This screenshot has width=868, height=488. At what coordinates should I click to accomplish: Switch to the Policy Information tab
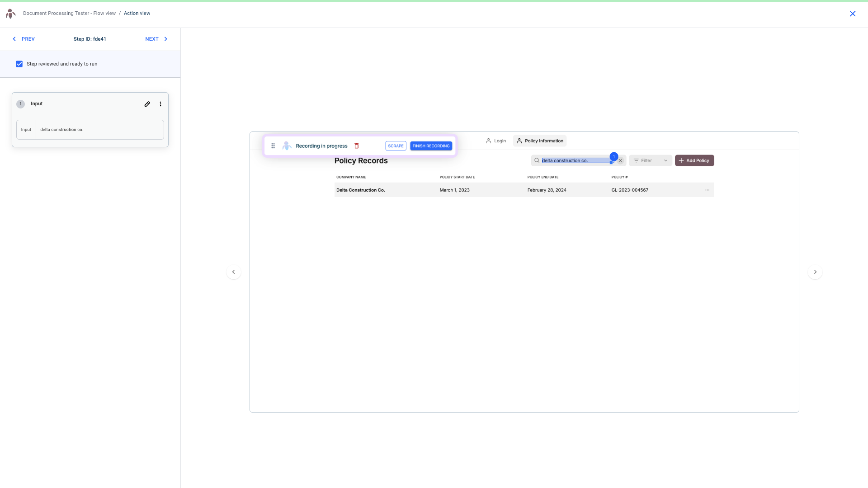539,141
